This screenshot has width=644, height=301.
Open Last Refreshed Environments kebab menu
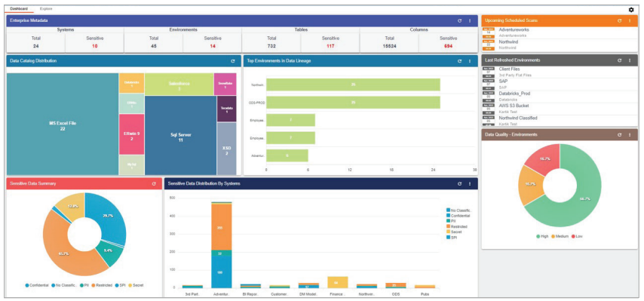click(x=630, y=60)
